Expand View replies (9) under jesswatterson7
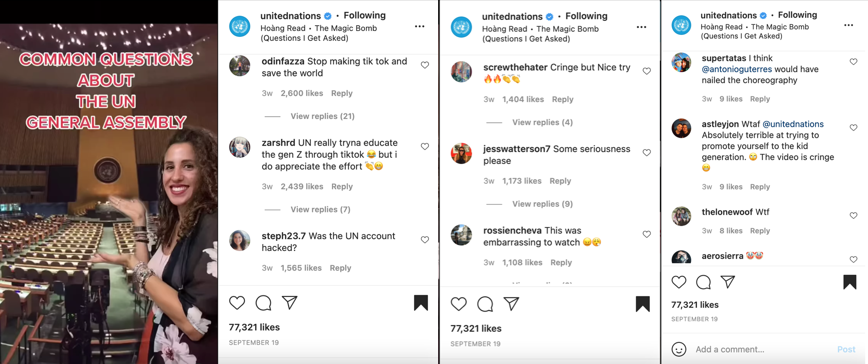Image resolution: width=868 pixels, height=364 pixels. (542, 204)
